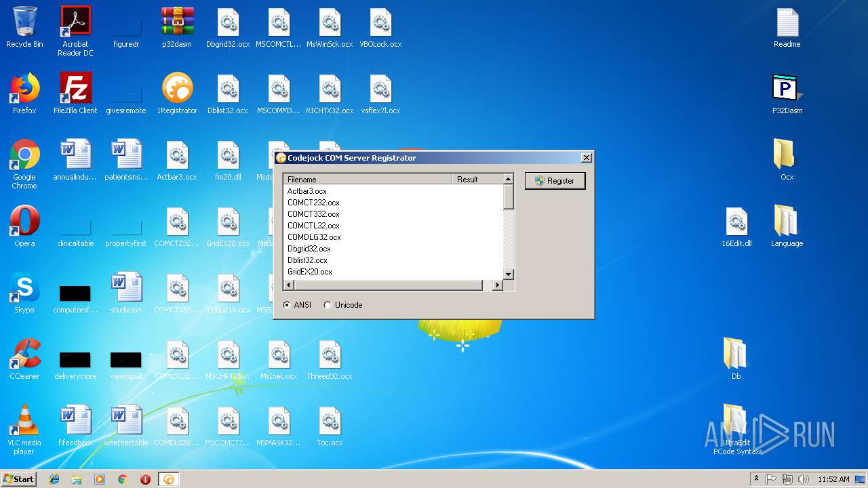The width and height of the screenshot is (868, 488).
Task: Select the fm20.dll desktop file
Action: coord(228,161)
